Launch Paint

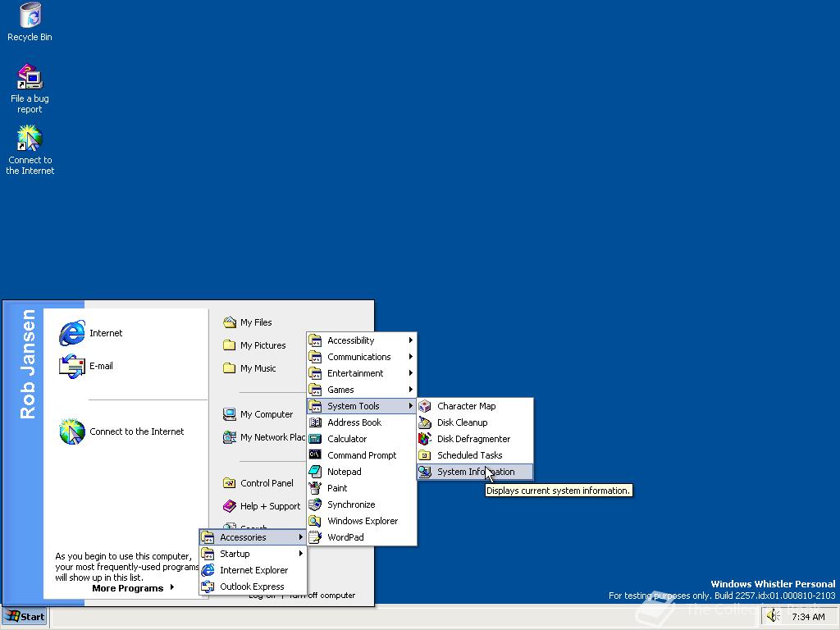[x=362, y=488]
